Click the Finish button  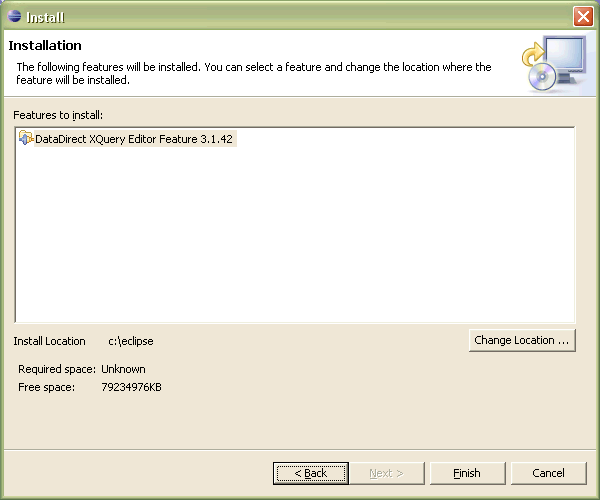click(467, 473)
